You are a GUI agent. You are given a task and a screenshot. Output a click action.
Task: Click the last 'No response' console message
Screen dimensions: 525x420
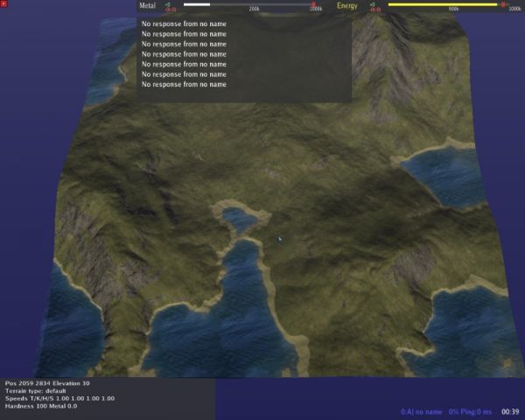click(184, 84)
